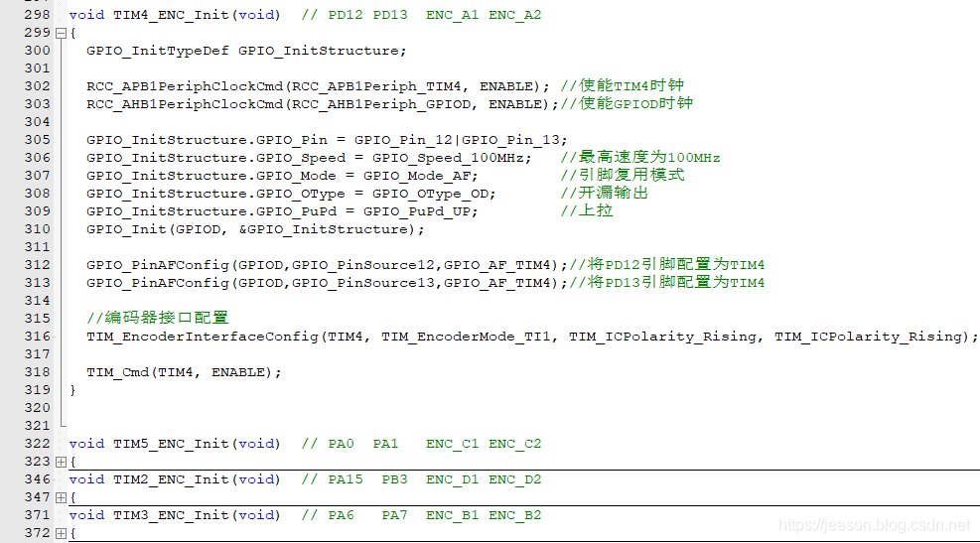Click GPIO_PinSource13 argument
The image size is (980, 543).
coord(363,283)
